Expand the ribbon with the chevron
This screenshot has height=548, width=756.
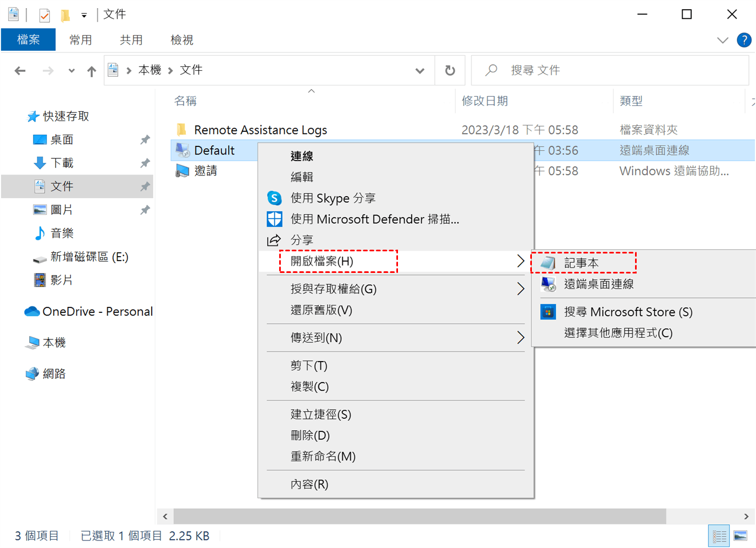tap(723, 40)
